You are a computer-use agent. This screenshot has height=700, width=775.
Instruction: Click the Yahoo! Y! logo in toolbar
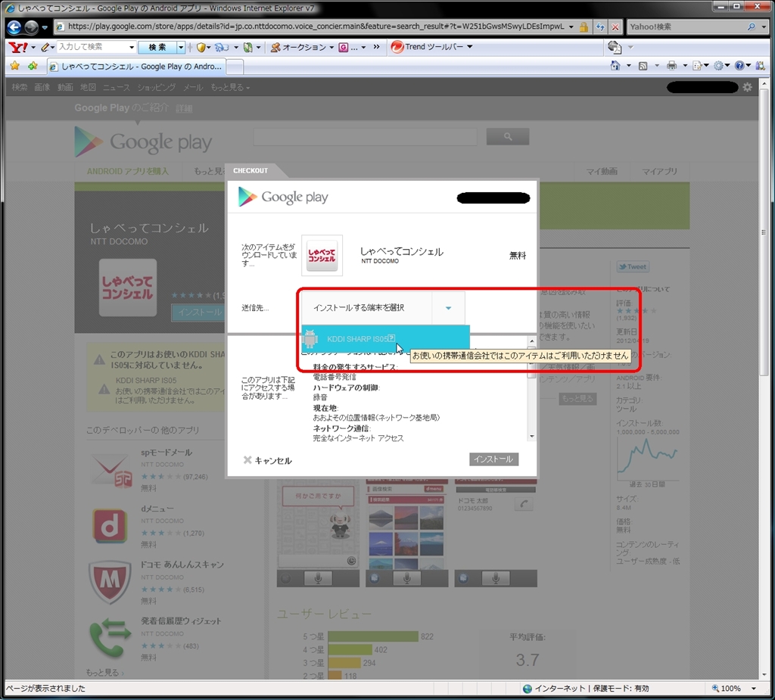(18, 47)
